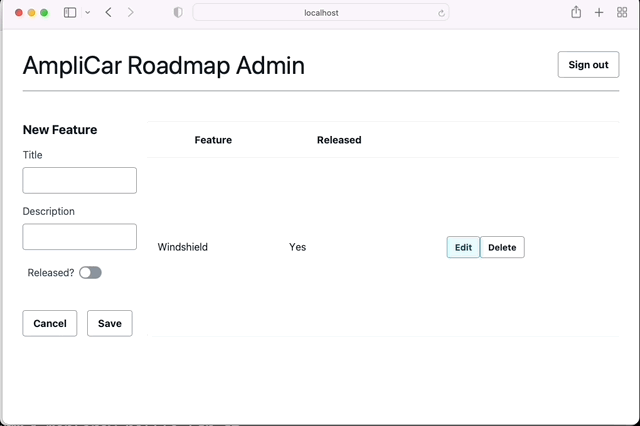
Task: Go back with the browser back arrow
Action: 109,13
